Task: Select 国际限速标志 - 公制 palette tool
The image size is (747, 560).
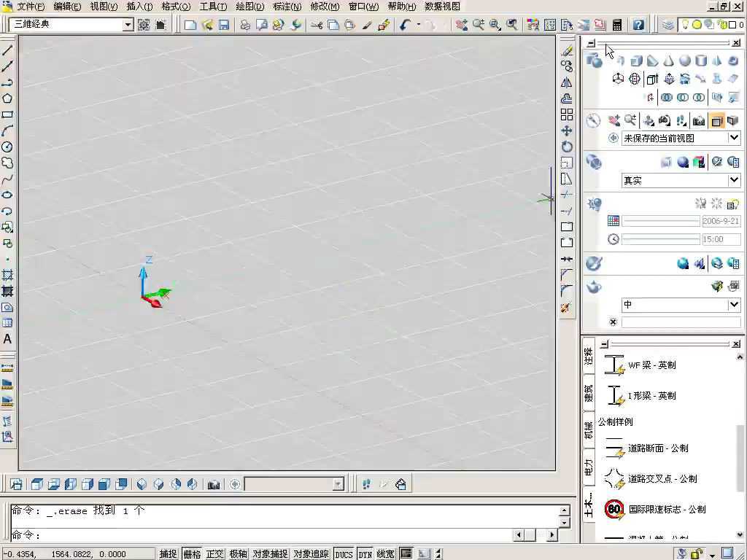Action: point(654,509)
